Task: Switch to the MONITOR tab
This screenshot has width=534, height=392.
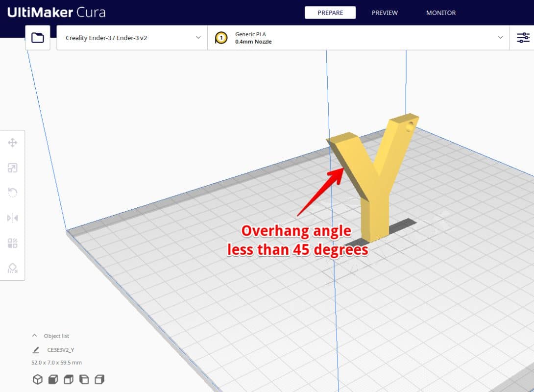Action: (x=440, y=13)
